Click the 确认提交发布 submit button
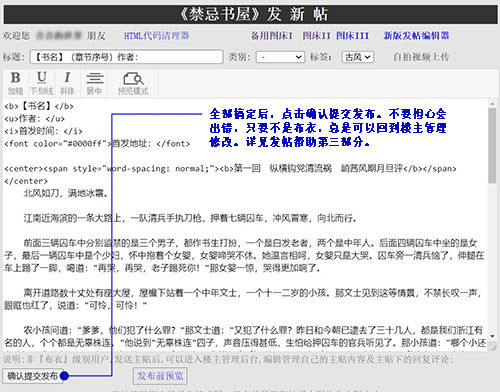This screenshot has width=500, height=392. click(33, 376)
